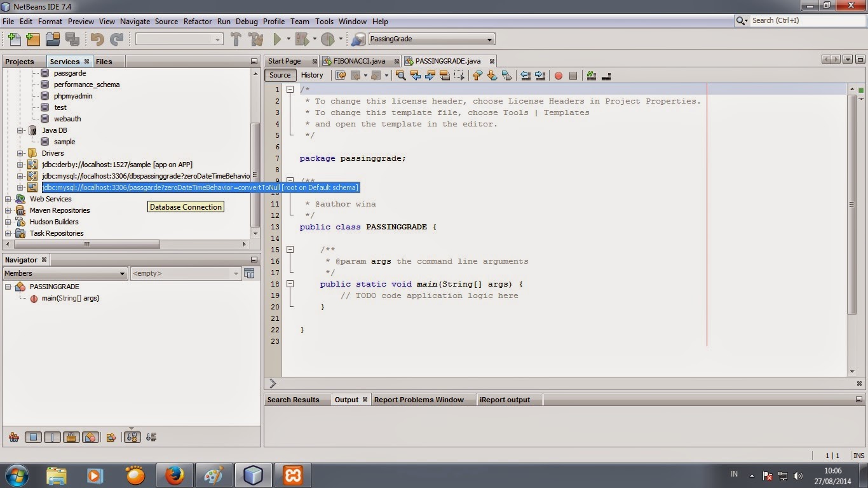Click the New File toolbar icon
The width and height of the screenshot is (868, 488).
tap(14, 39)
